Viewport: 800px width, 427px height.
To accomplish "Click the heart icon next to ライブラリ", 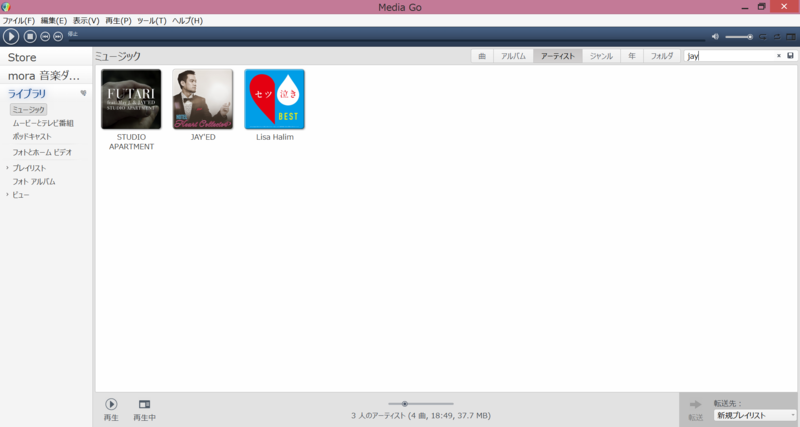I will click(83, 93).
